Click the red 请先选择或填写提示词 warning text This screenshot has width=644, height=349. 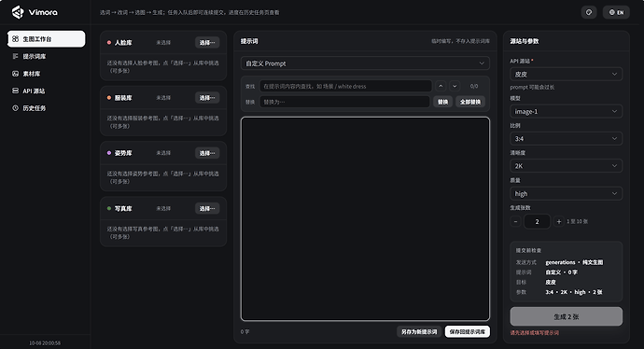click(x=535, y=332)
